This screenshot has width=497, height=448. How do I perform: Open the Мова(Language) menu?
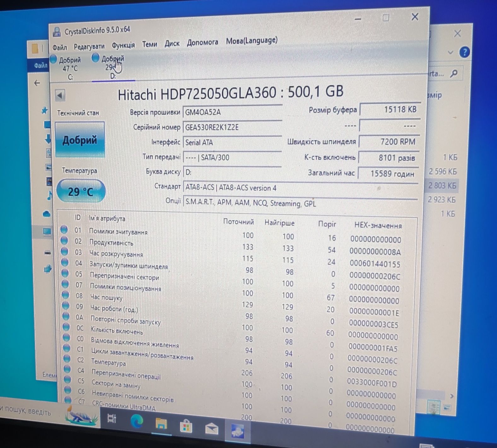click(252, 40)
